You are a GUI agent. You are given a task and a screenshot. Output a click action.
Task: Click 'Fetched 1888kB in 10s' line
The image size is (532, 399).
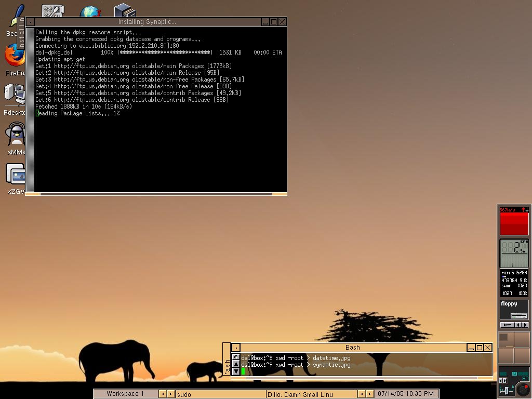pos(84,107)
